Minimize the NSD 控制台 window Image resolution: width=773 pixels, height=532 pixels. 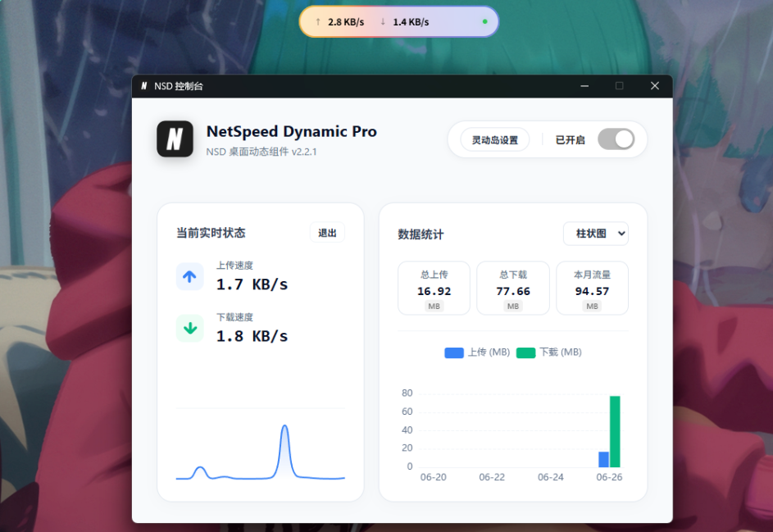tap(584, 86)
